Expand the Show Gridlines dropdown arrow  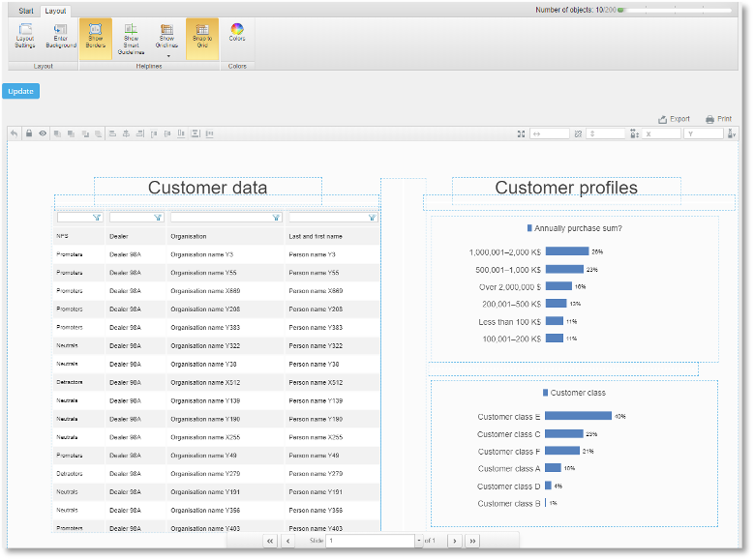coord(168,56)
